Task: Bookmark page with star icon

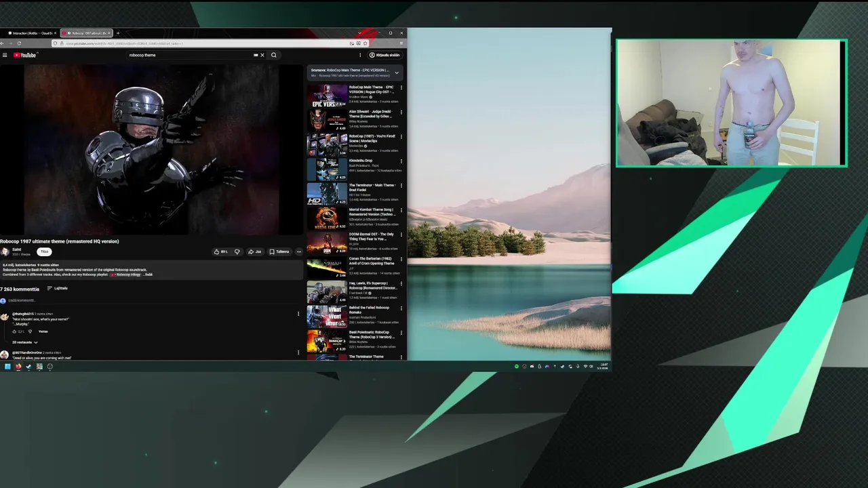Action: pyautogui.click(x=366, y=43)
